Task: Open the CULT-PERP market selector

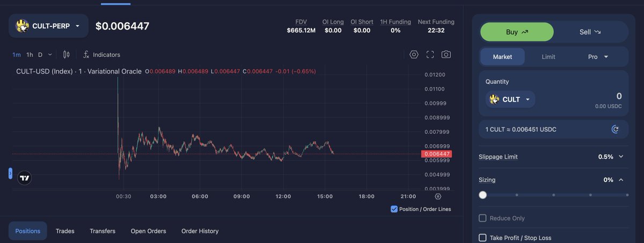Action: tap(49, 26)
